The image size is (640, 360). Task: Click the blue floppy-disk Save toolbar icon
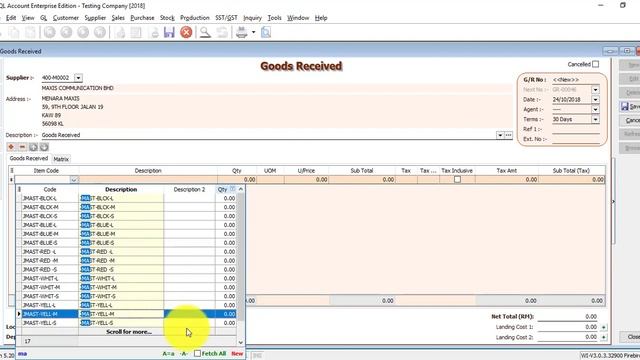(x=169, y=32)
